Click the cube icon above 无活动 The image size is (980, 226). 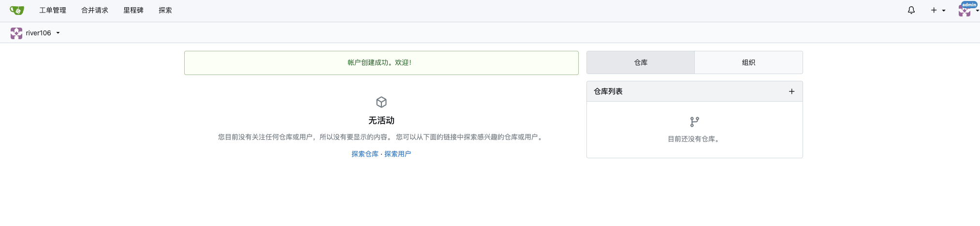pyautogui.click(x=381, y=102)
